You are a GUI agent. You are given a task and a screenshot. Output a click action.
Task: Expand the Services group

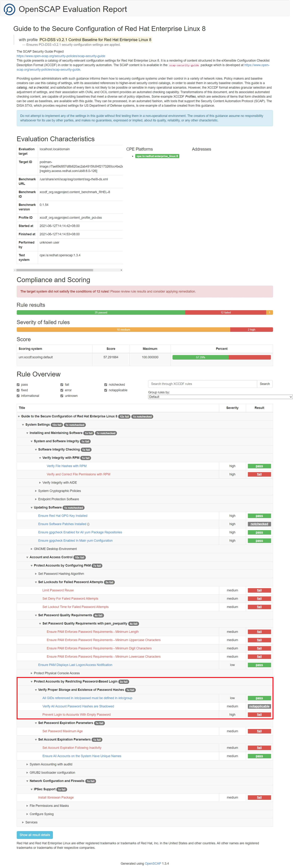pos(23,822)
